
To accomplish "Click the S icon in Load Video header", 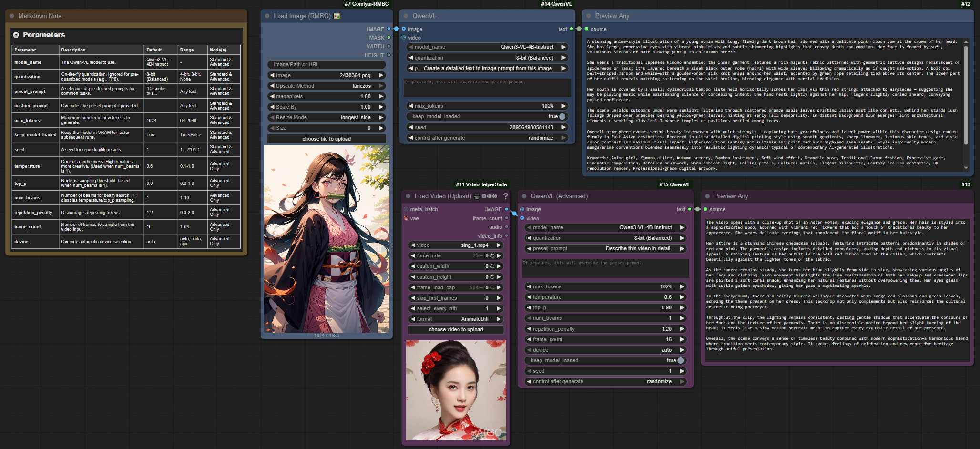I will (x=495, y=196).
